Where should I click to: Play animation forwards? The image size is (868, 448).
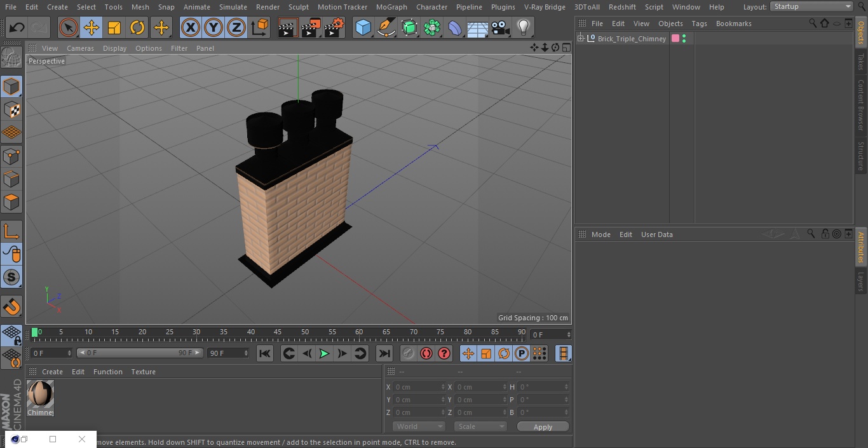[x=324, y=353]
